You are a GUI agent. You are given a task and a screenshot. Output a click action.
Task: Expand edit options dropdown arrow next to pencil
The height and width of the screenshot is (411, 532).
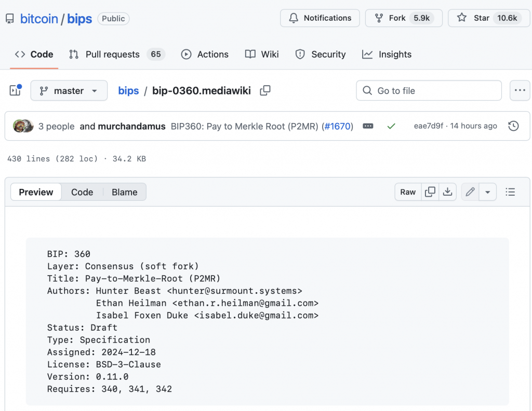click(487, 192)
